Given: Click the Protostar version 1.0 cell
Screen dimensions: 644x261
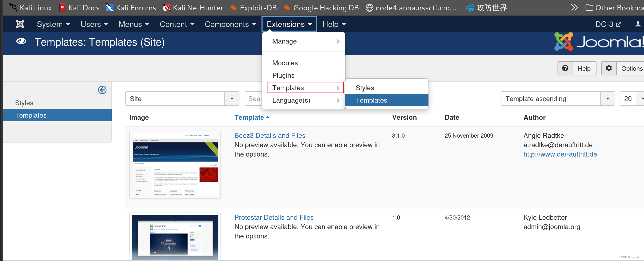Looking at the screenshot, I should tap(396, 217).
